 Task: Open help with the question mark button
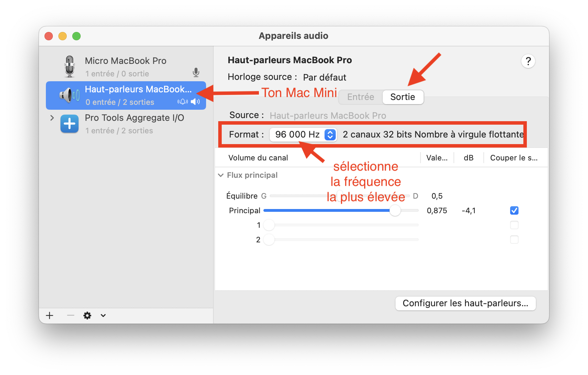pyautogui.click(x=528, y=61)
